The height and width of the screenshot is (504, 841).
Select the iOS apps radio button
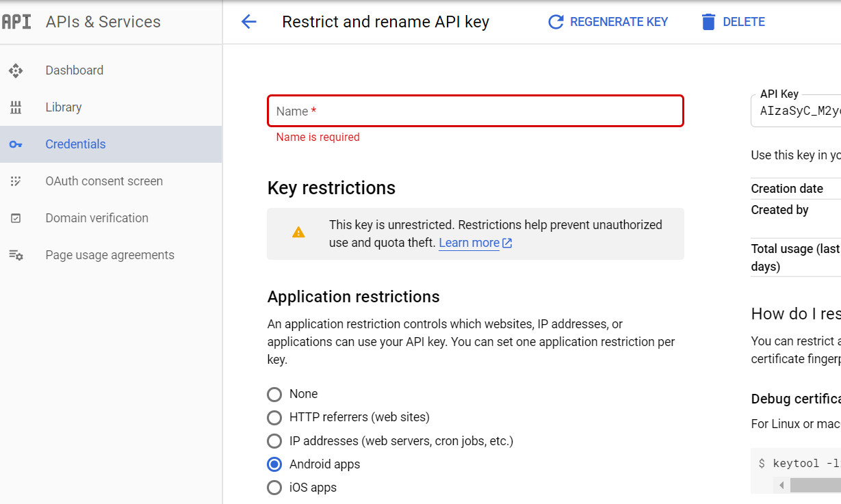pos(274,488)
